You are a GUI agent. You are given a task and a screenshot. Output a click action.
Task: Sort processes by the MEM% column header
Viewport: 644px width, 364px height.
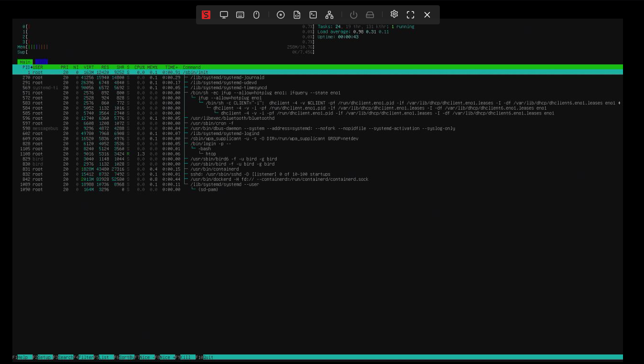tap(152, 67)
